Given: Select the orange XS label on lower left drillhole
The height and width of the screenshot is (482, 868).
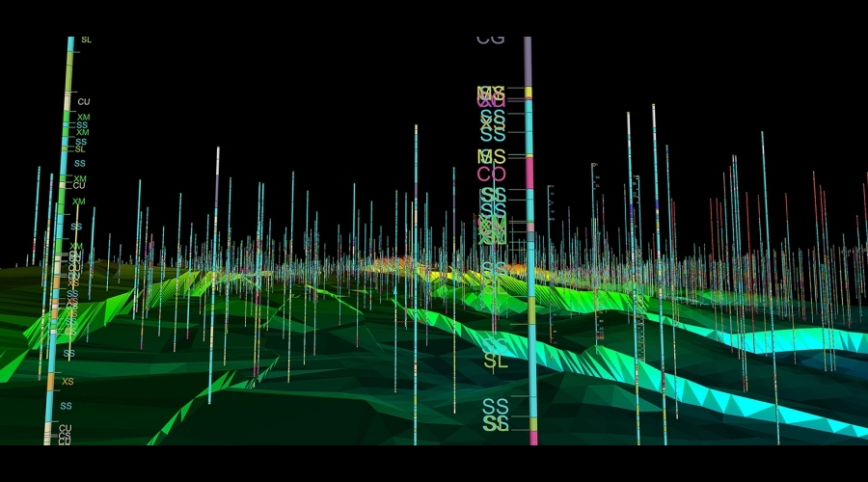Looking at the screenshot, I should [x=68, y=382].
